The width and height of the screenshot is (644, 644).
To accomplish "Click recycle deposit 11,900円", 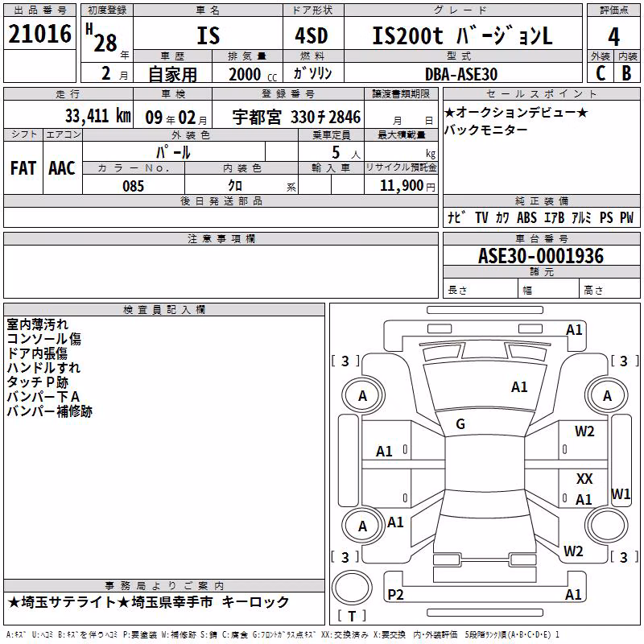I will [x=407, y=186].
